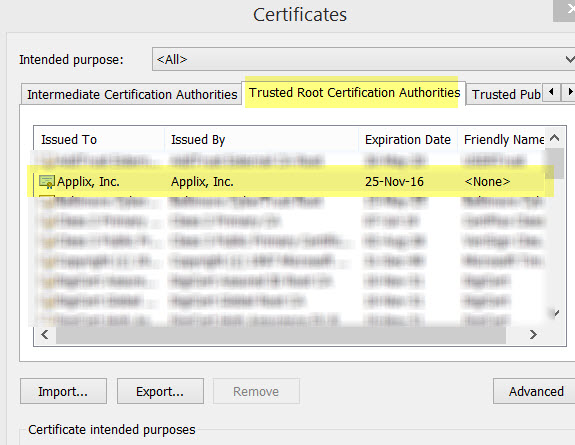
Task: Sort by Issued By column header
Action: (261, 139)
